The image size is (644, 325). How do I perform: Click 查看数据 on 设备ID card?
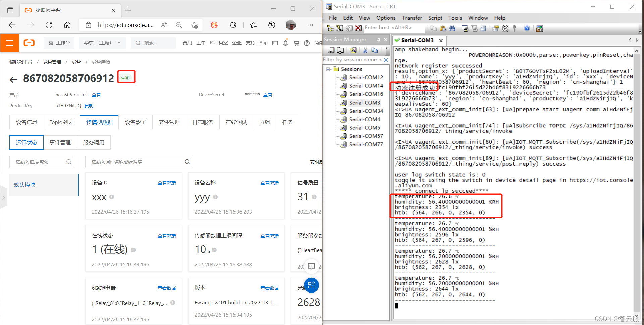167,183
